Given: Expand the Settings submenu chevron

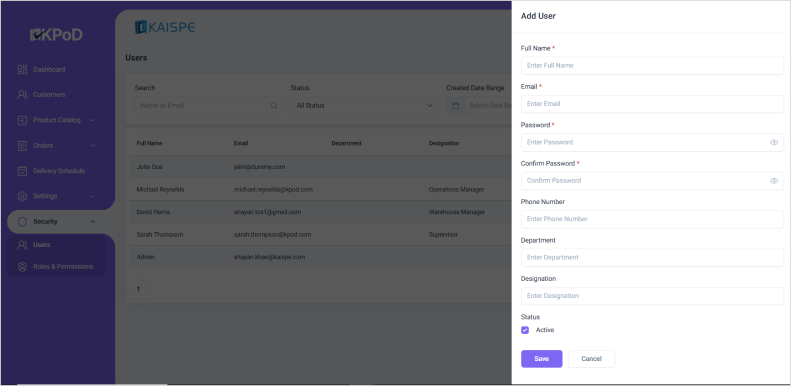Looking at the screenshot, I should click(92, 196).
